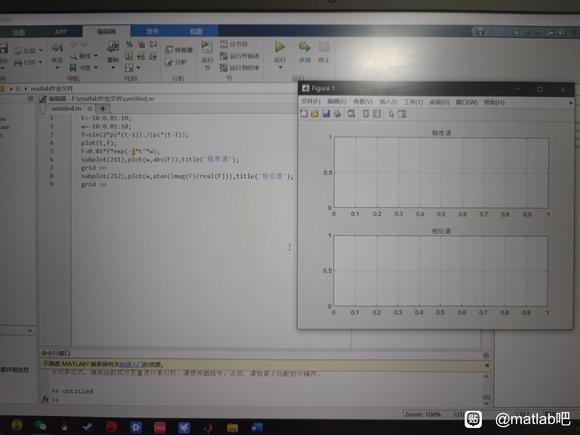Click the Bookmark icon in the ribbon
This screenshot has height=435, width=580.
click(73, 67)
